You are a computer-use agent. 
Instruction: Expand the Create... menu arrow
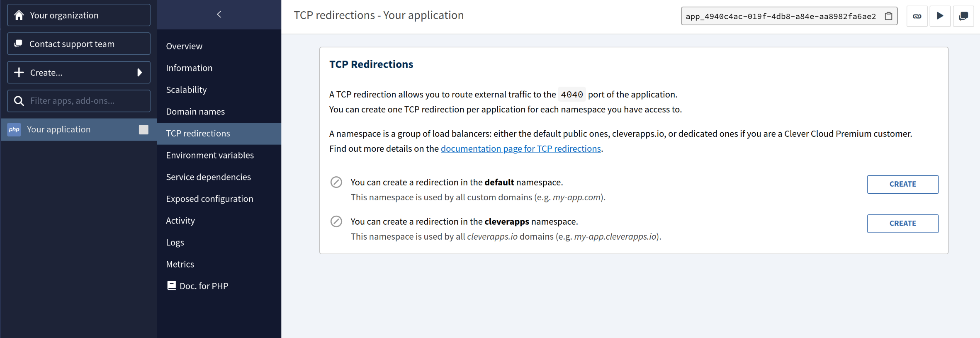click(140, 73)
